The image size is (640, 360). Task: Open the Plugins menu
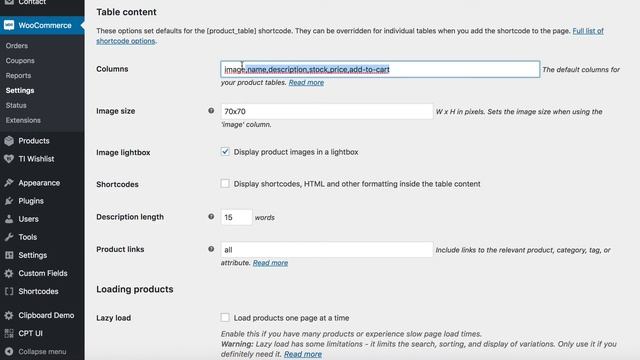point(31,201)
